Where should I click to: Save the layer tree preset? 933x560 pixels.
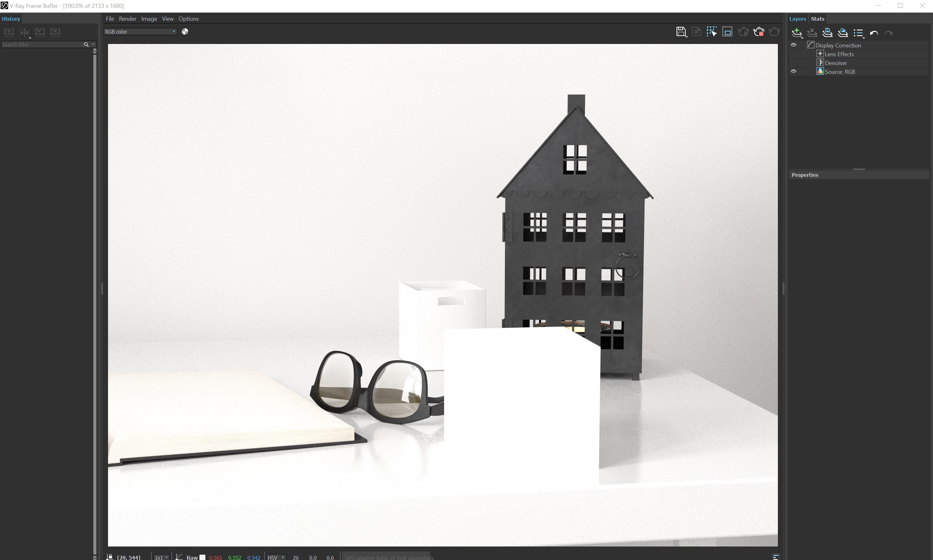pyautogui.click(x=827, y=33)
